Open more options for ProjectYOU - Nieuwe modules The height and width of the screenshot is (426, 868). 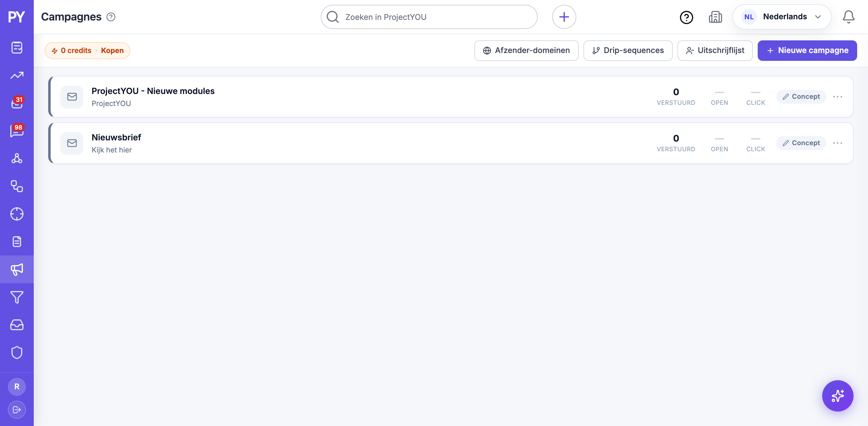(837, 97)
